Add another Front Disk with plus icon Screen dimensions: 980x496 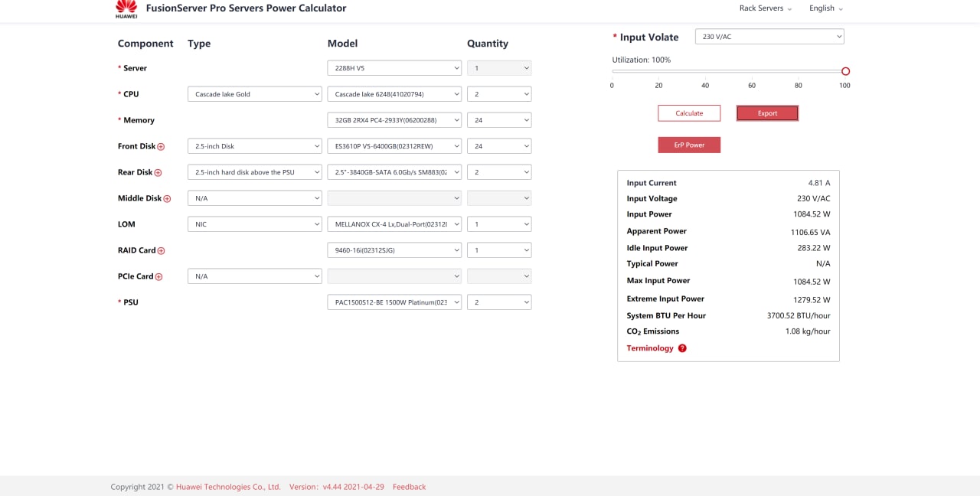tap(161, 147)
